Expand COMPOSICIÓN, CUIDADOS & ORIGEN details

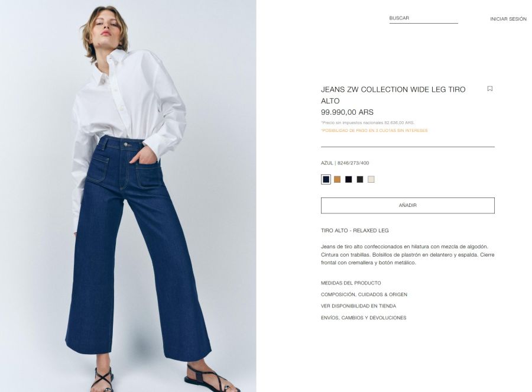click(364, 294)
